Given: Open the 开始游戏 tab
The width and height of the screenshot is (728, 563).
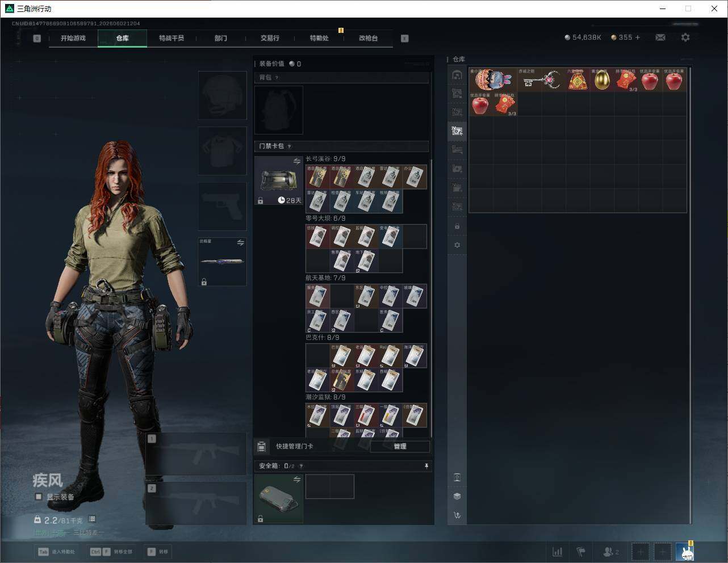Looking at the screenshot, I should pos(73,38).
